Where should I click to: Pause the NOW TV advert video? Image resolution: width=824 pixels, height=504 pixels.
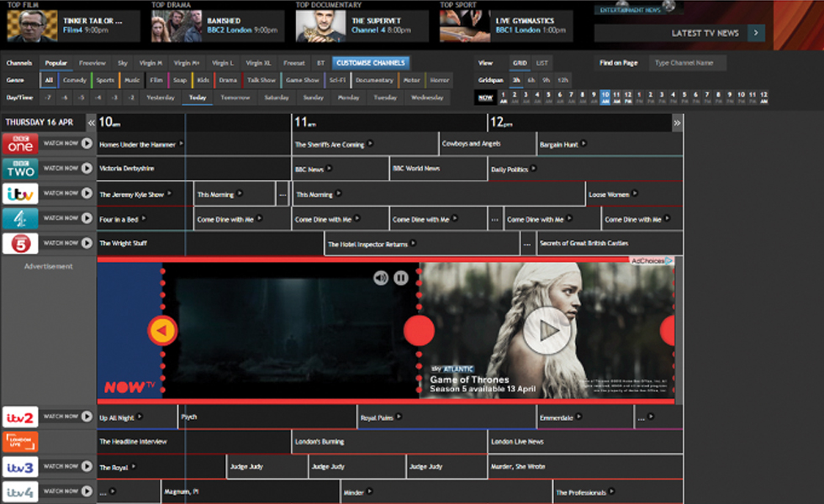(401, 278)
